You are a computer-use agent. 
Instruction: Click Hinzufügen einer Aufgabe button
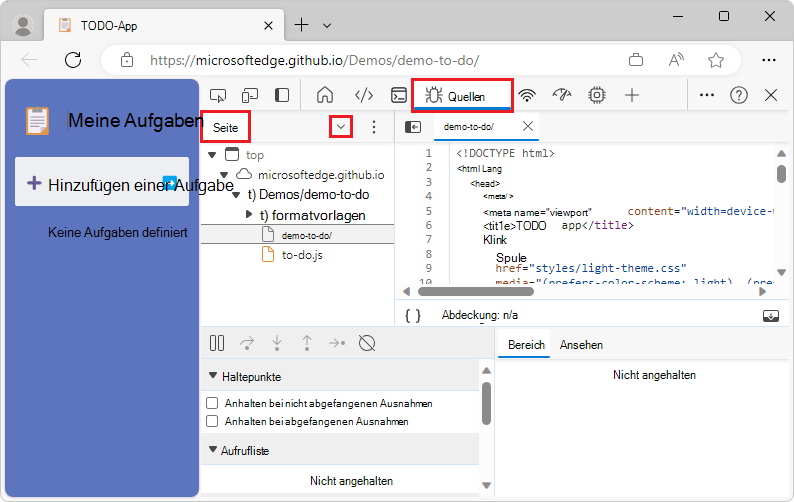click(102, 183)
